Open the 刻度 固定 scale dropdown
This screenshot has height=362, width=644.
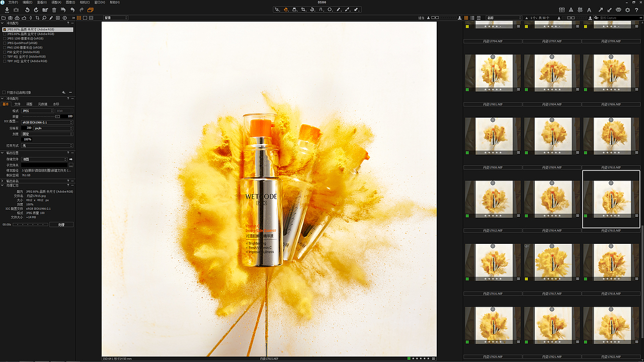coord(47,134)
